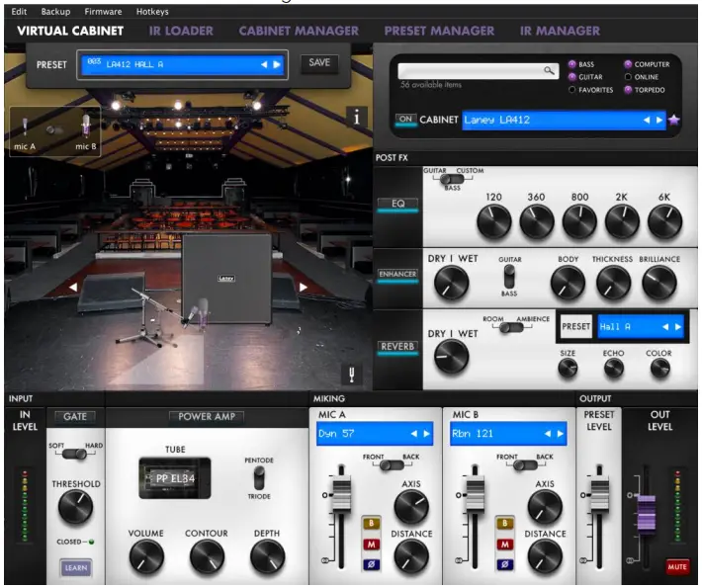Click the B button for MIC B
Image resolution: width=702 pixels, height=588 pixels.
coord(504,524)
